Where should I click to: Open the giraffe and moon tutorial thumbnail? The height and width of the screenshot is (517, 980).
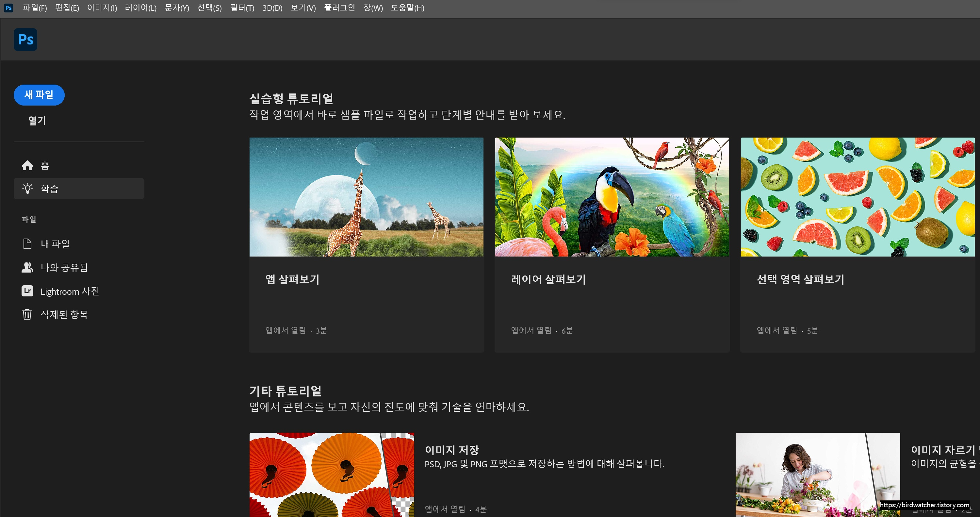pos(367,197)
